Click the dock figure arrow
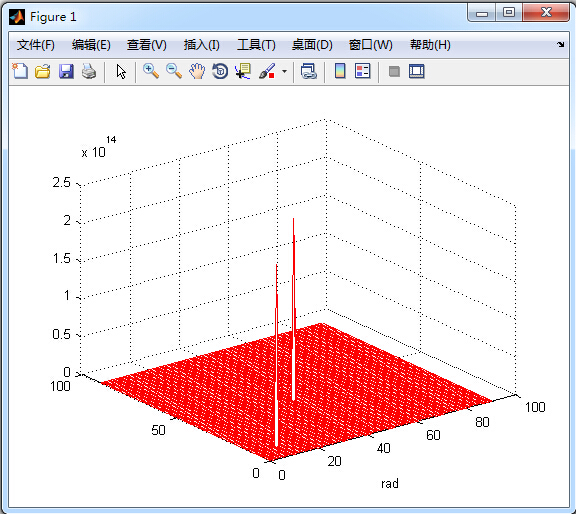 pyautogui.click(x=561, y=44)
